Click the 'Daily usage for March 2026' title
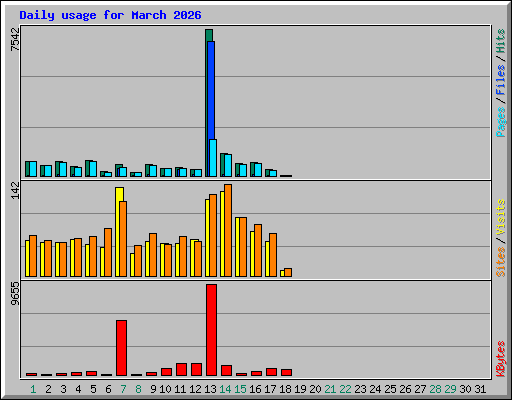 pyautogui.click(x=110, y=15)
